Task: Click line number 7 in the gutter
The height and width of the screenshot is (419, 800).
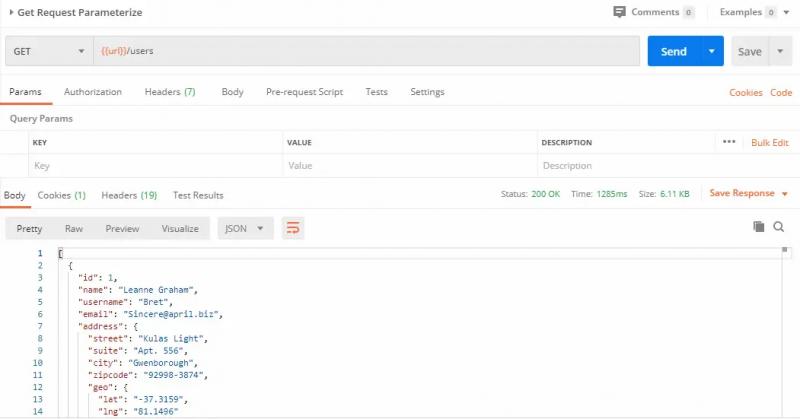Action: 40,326
